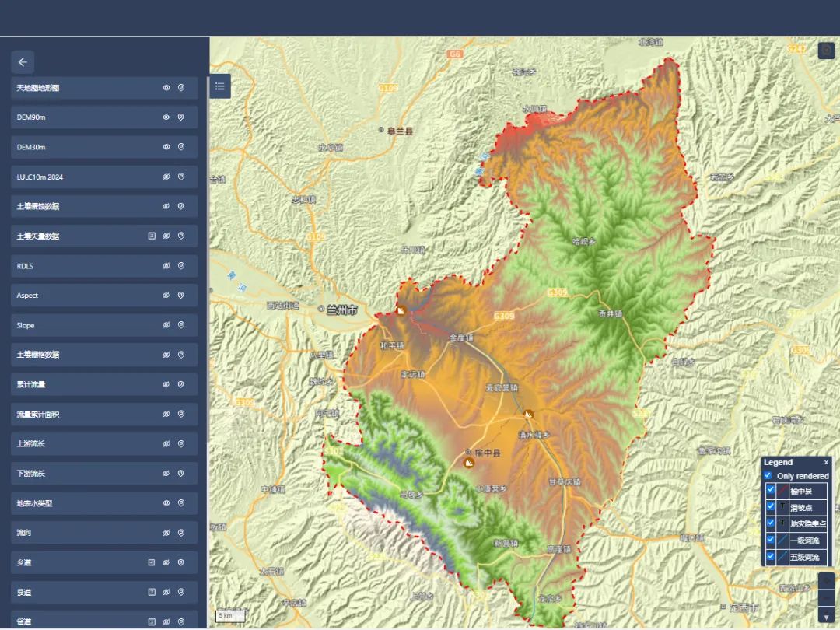Click locate pin for Slope layer
840x630 pixels.
tap(181, 325)
